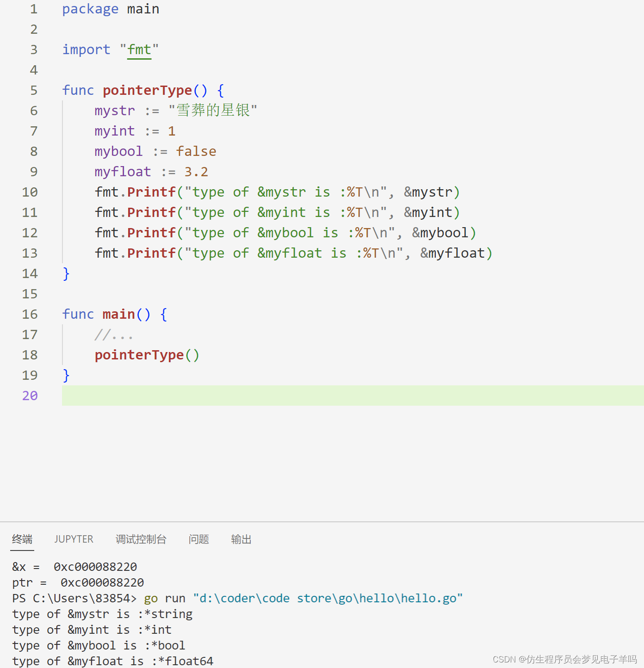
Task: Click the Chinese string literal 雪葬的星银
Action: pos(213,110)
